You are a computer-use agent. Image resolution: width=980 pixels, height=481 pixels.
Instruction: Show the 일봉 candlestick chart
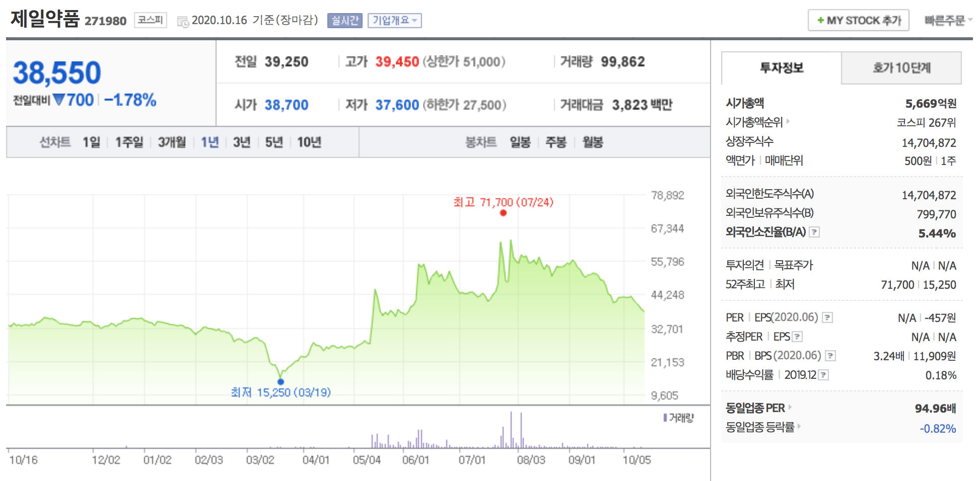pyautogui.click(x=520, y=142)
